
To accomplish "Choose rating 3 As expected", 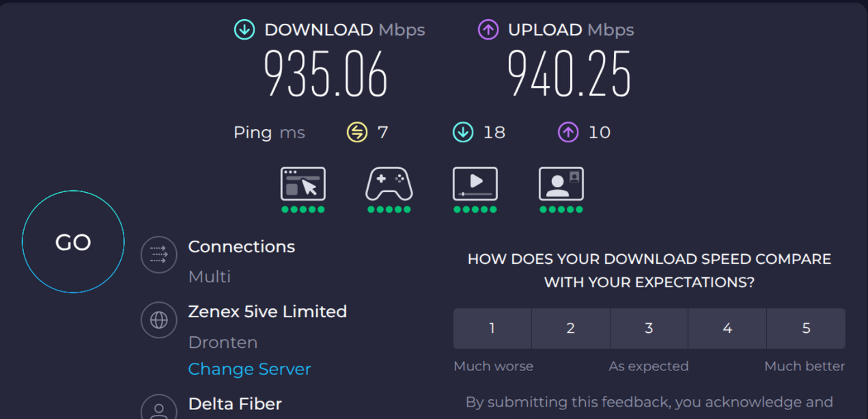I will tap(649, 328).
